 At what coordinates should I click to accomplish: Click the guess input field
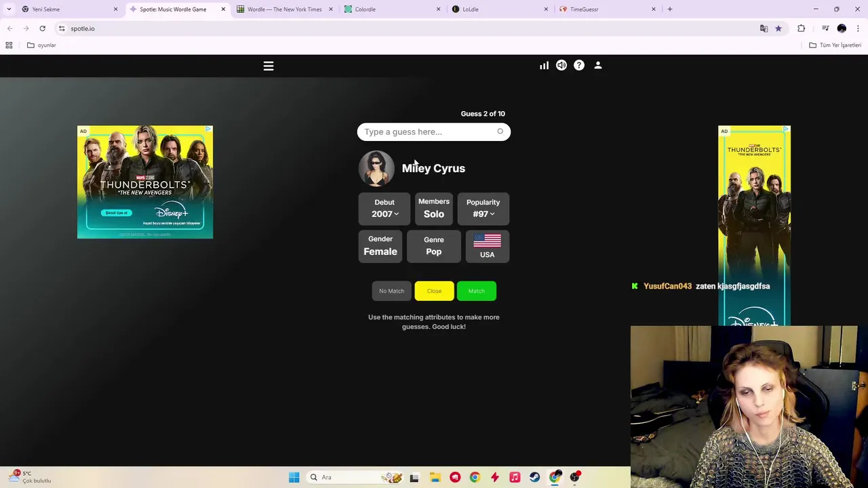point(434,131)
